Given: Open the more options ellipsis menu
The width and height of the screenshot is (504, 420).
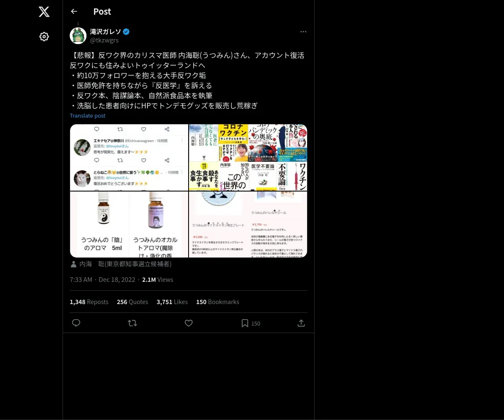Looking at the screenshot, I should (303, 31).
